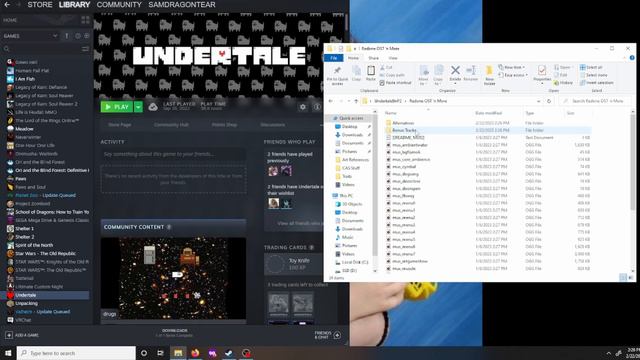This screenshot has width=640, height=360.
Task: Expand the Easy access dropdown
Action: click(x=513, y=75)
